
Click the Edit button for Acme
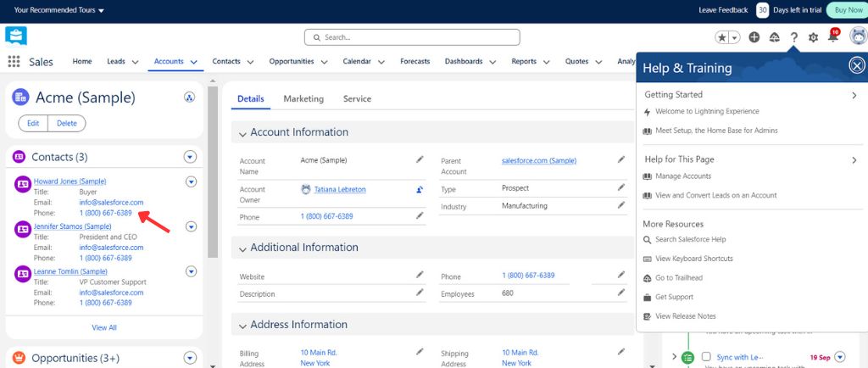(33, 124)
